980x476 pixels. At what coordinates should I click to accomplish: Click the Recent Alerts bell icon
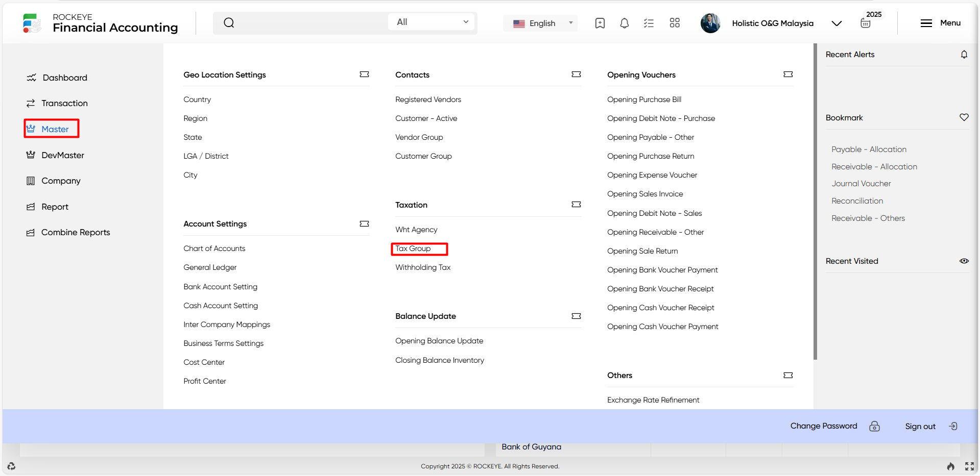(x=964, y=55)
